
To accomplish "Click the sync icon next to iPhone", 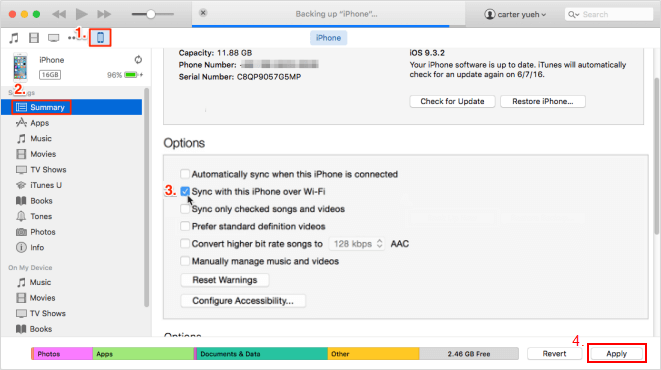I will pyautogui.click(x=138, y=59).
